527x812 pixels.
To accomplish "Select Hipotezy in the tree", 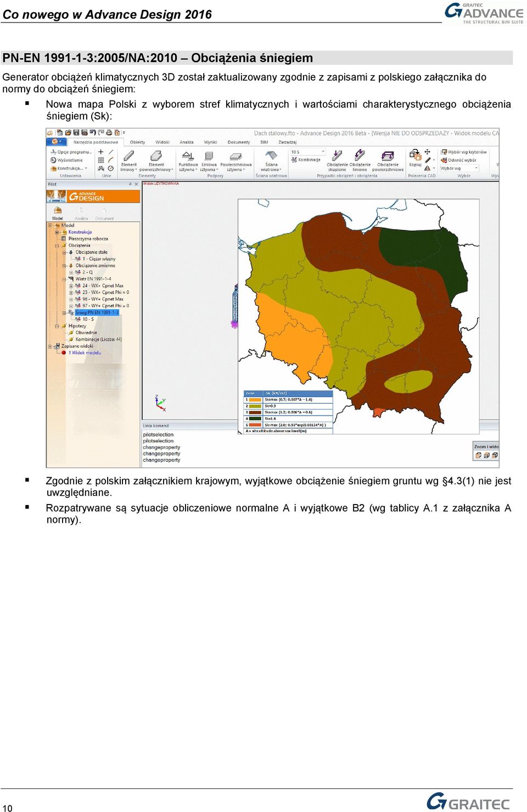I will (77, 326).
